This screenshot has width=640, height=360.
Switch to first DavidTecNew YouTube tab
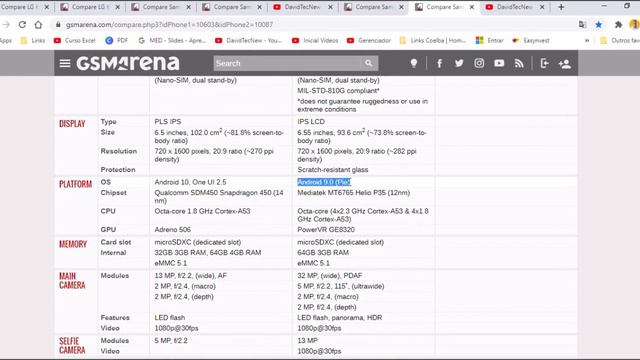(x=302, y=7)
